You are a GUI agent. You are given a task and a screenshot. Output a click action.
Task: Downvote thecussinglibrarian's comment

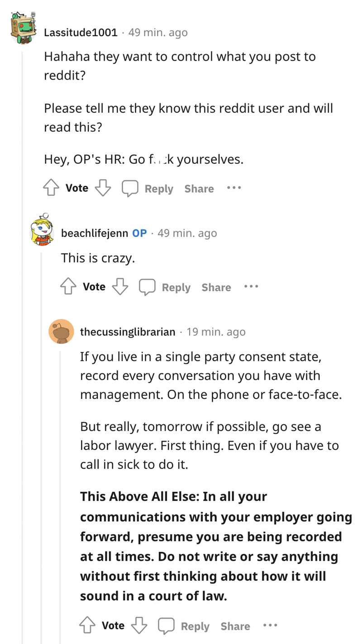(139, 625)
